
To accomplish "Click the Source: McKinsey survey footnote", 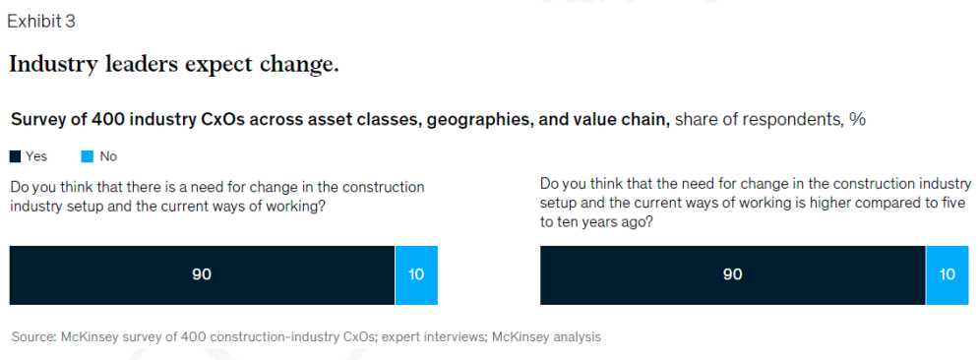I will pyautogui.click(x=306, y=336).
